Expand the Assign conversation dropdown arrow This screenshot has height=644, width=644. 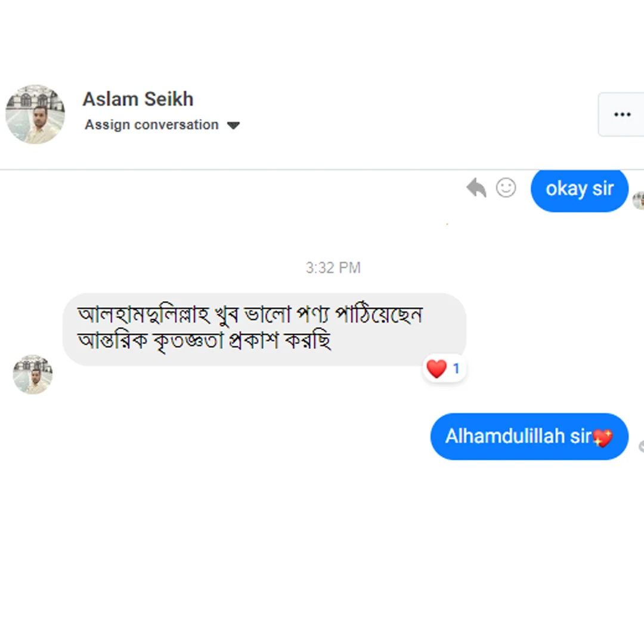234,126
